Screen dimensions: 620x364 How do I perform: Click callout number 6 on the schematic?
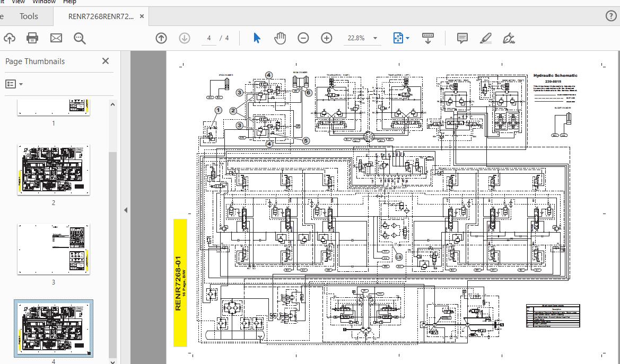[309, 93]
